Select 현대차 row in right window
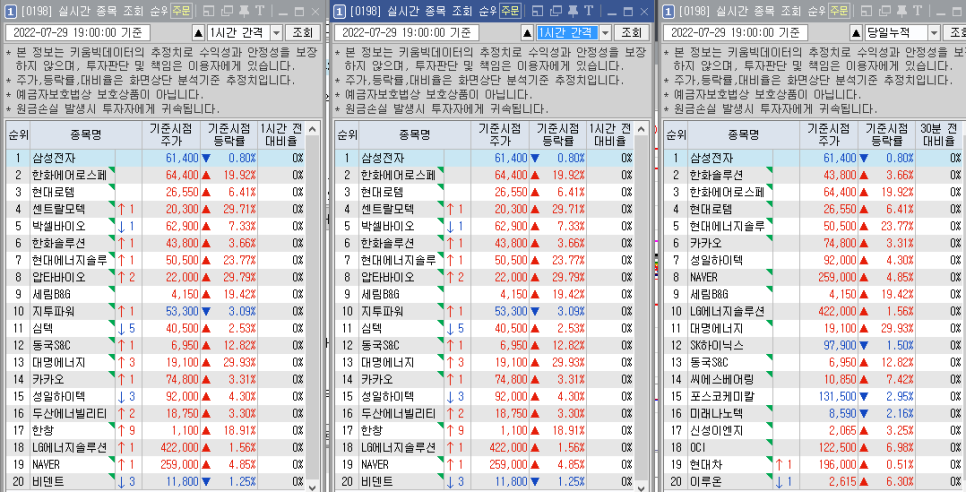 tap(814, 464)
